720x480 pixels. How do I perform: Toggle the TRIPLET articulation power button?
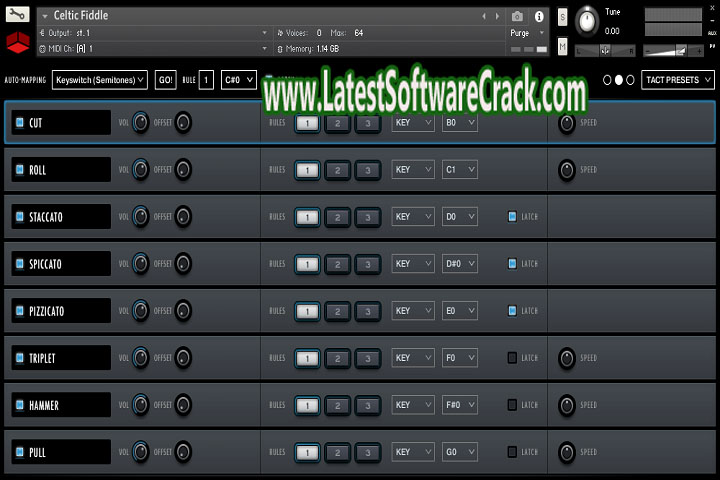pos(20,357)
